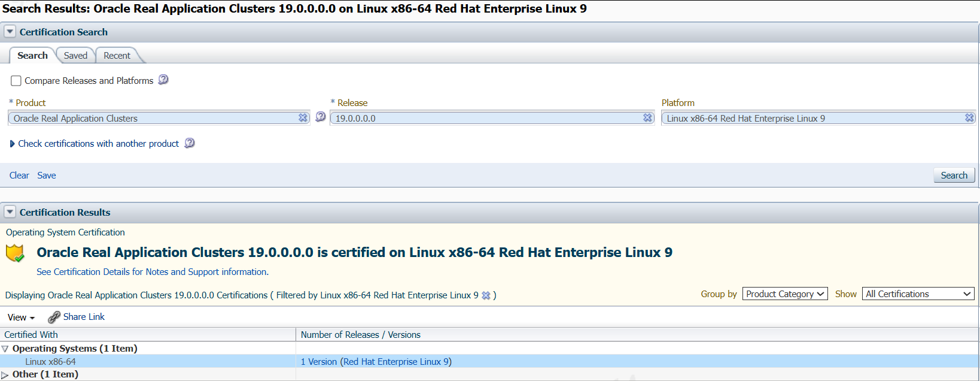Open the Group by Product Category dropdown
The width and height of the screenshot is (980, 381).
785,294
